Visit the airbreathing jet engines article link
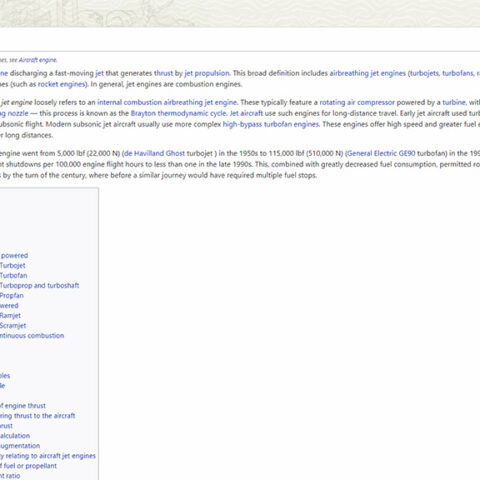The height and width of the screenshot is (480, 480). (x=368, y=73)
